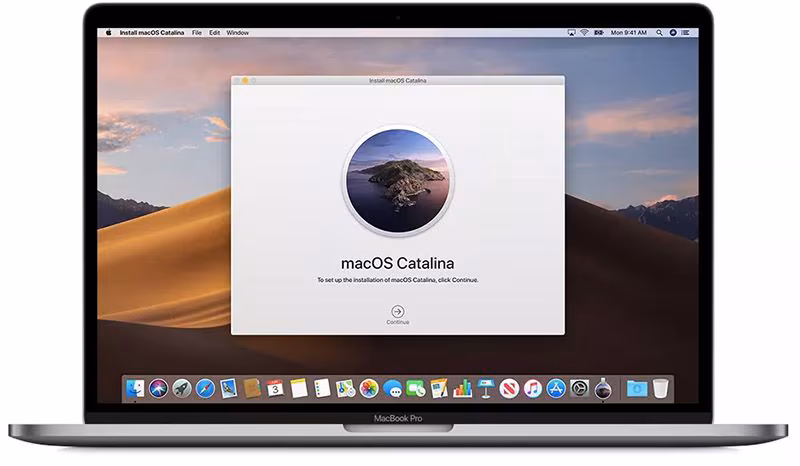This screenshot has width=800, height=466.
Task: Click the macOS Catalina island image
Action: [398, 180]
